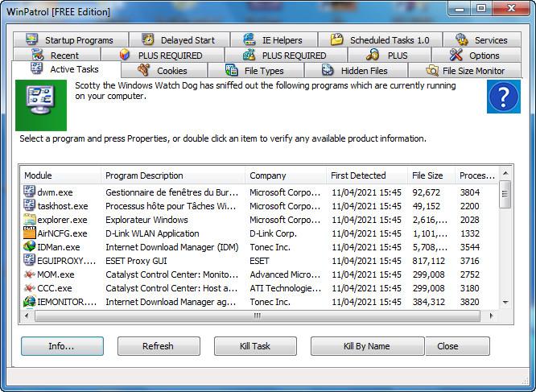This screenshot has height=392, width=536.
Task: Click the Scheduled Tasks tab icon
Action: 336,39
